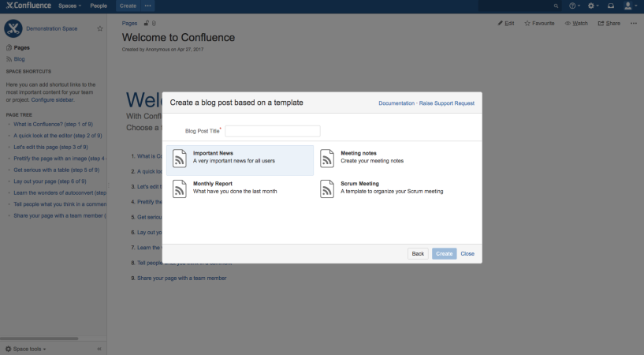Image resolution: width=644 pixels, height=355 pixels.
Task: Open the Help question-mark menu
Action: point(574,6)
